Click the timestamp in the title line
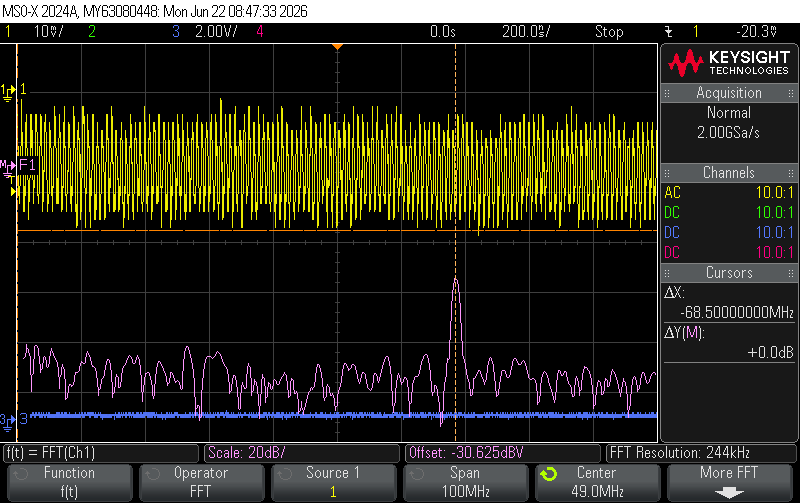Image resolution: width=800 pixels, height=503 pixels. pyautogui.click(x=235, y=11)
